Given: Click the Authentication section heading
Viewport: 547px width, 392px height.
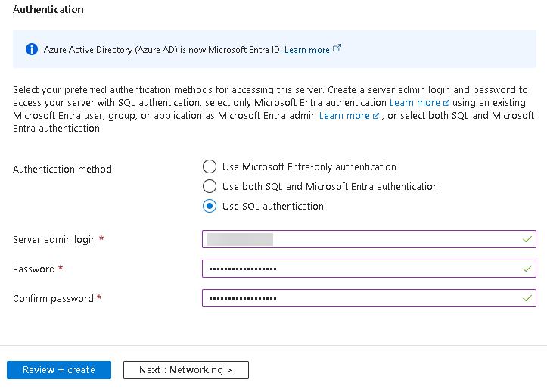Looking at the screenshot, I should click(x=48, y=9).
